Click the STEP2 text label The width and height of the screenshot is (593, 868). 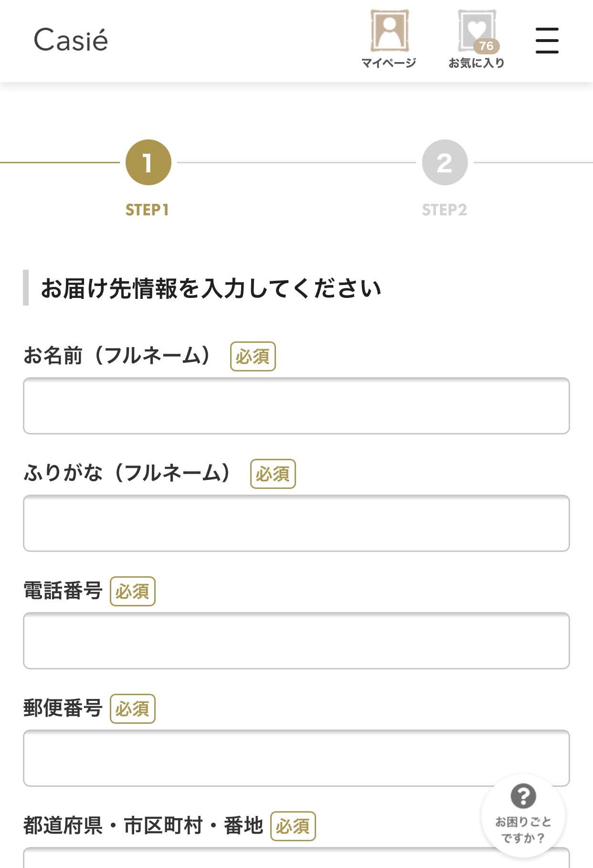point(445,210)
